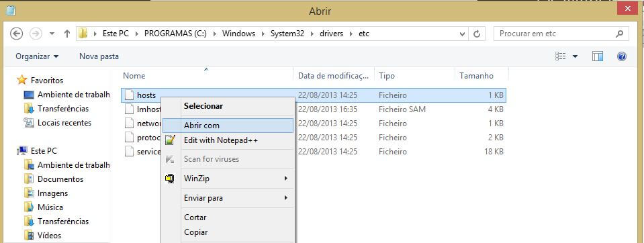Click the Notepad++ icon in menu
Viewport: 644px width, 243px height.
click(170, 140)
